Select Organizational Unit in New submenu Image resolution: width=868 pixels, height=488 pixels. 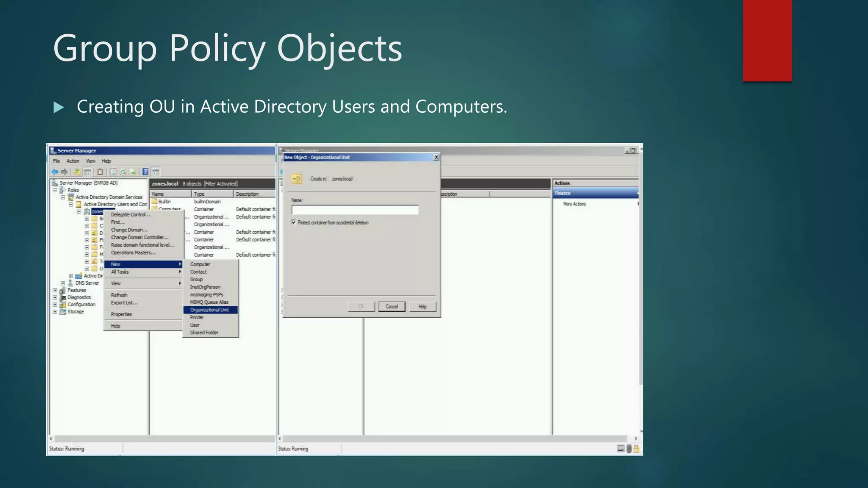(x=211, y=310)
